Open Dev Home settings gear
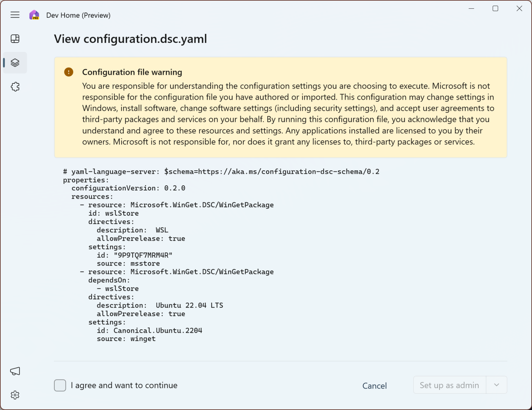 tap(15, 395)
